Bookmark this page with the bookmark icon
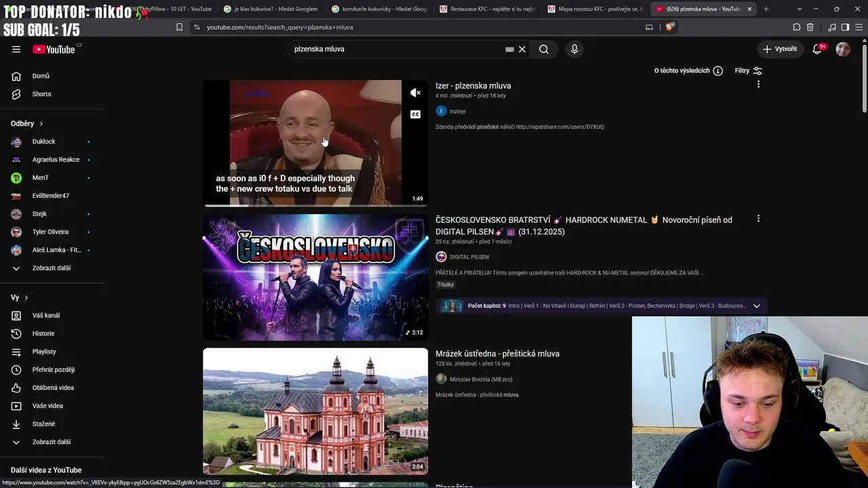 point(179,27)
